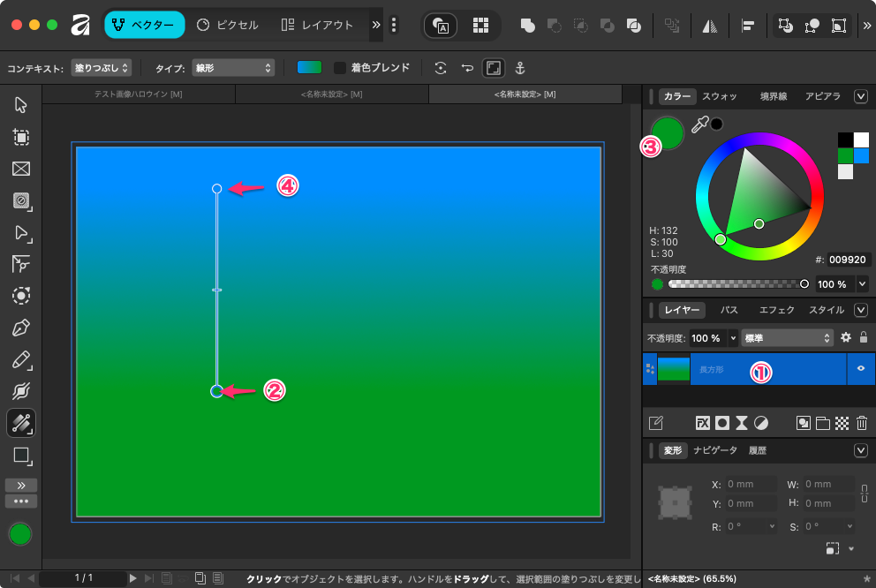Screen dimensions: 876x588
Task: Switch to the スウォッチ tab
Action: [x=719, y=96]
